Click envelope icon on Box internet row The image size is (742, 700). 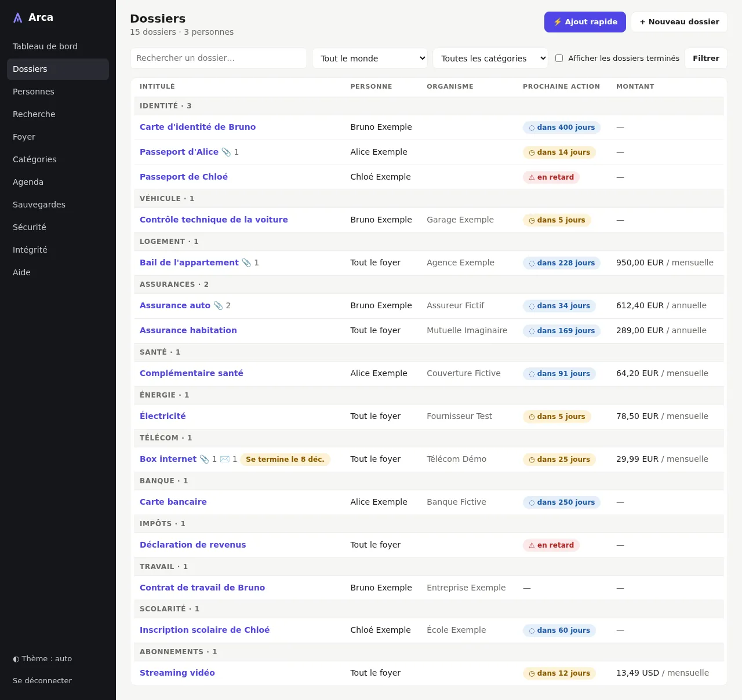(225, 459)
